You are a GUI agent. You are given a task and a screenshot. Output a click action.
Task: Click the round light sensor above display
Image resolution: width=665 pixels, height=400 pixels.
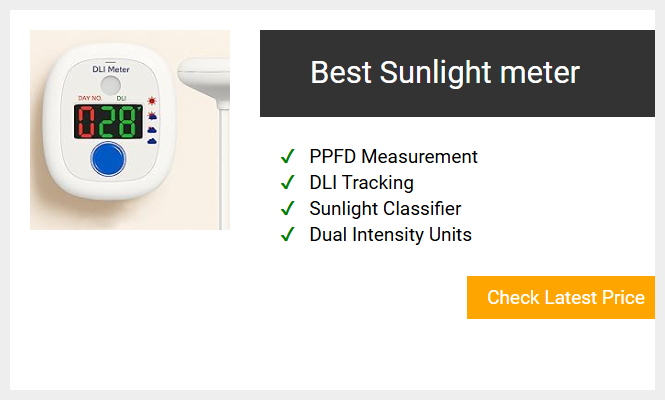(x=111, y=85)
